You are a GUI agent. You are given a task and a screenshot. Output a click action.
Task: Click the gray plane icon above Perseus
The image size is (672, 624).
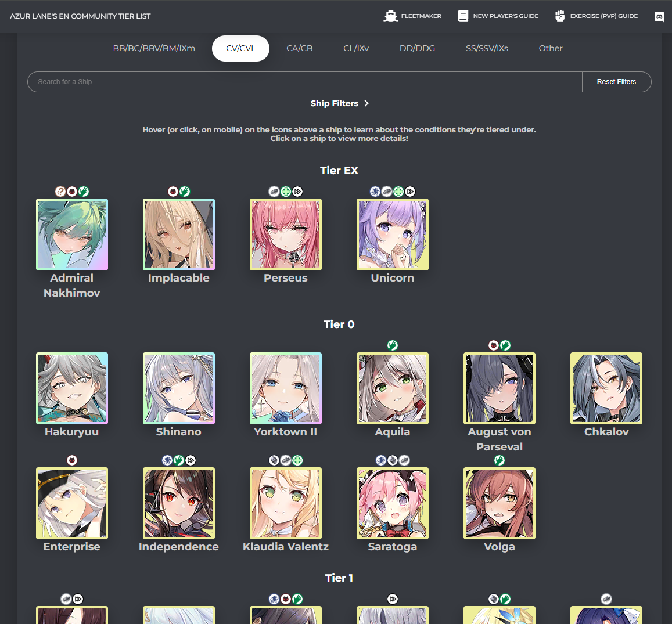point(274,192)
